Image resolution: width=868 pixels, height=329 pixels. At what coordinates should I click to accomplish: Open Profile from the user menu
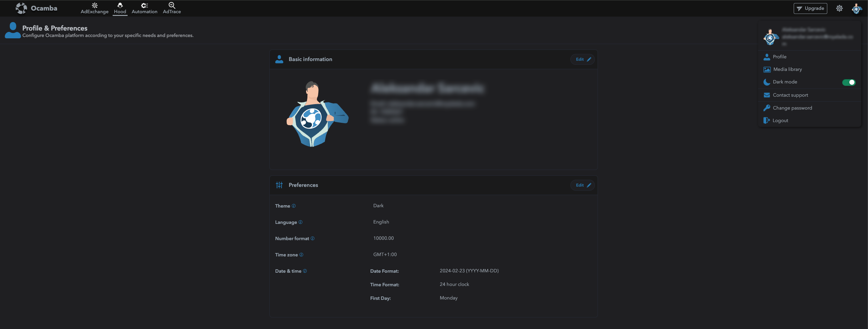[779, 57]
